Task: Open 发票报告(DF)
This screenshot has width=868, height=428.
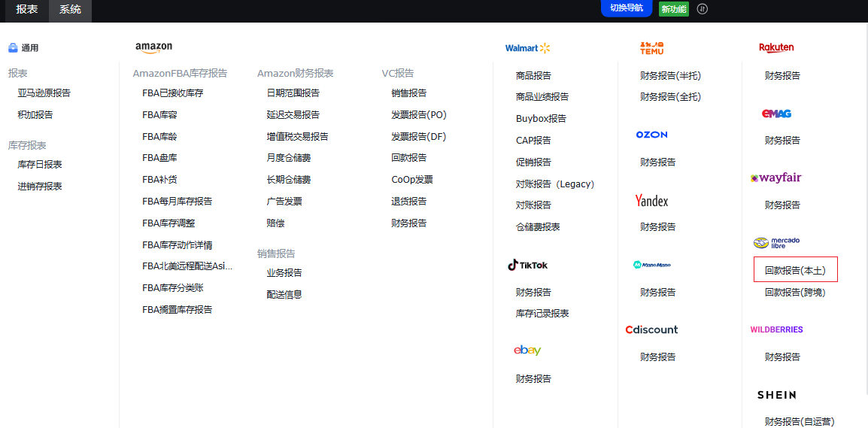Action: pyautogui.click(x=418, y=136)
